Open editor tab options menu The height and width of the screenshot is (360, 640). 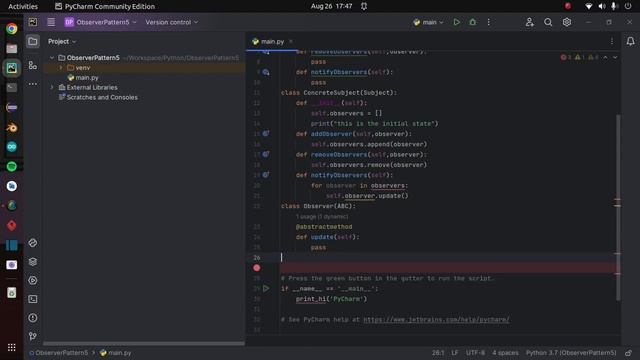[612, 41]
